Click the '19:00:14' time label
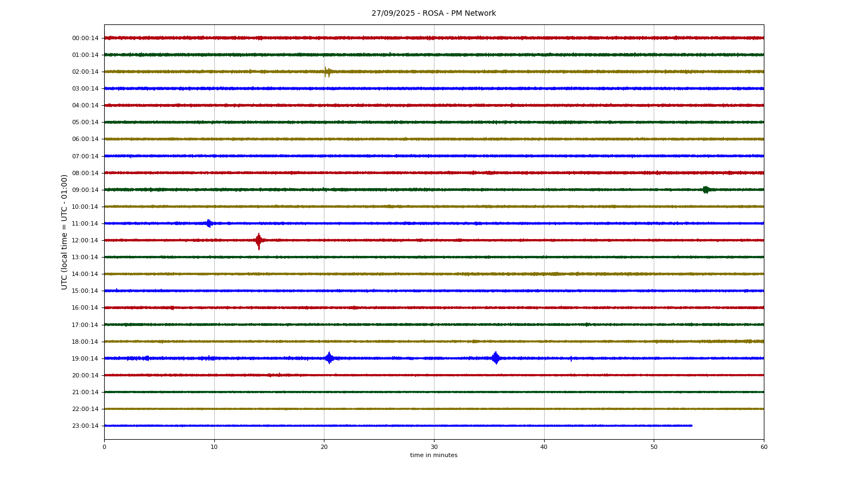868x488 pixels. (x=85, y=358)
